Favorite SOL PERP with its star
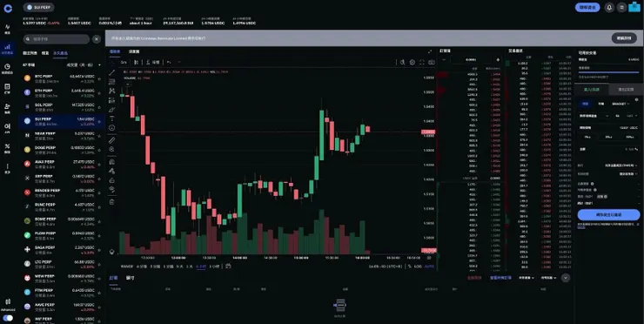 point(99,108)
